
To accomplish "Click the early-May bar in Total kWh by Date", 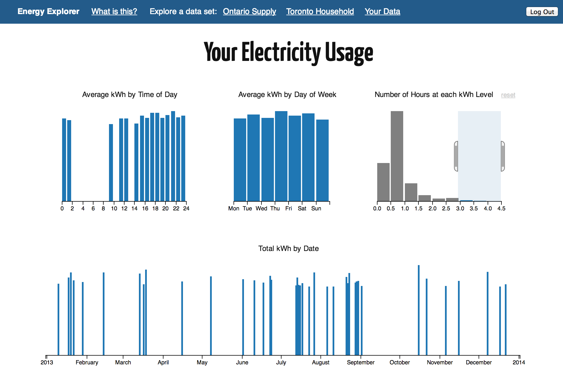I will click(x=211, y=316).
